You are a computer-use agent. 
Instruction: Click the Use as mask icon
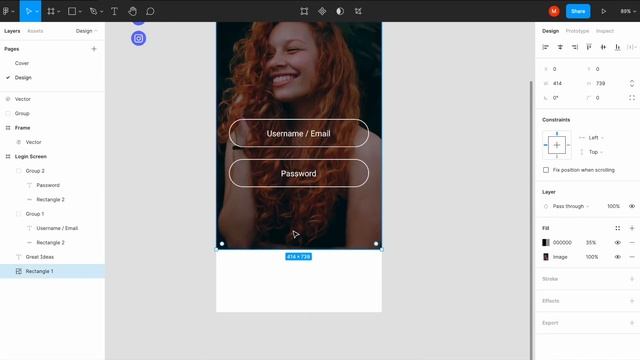(x=340, y=11)
